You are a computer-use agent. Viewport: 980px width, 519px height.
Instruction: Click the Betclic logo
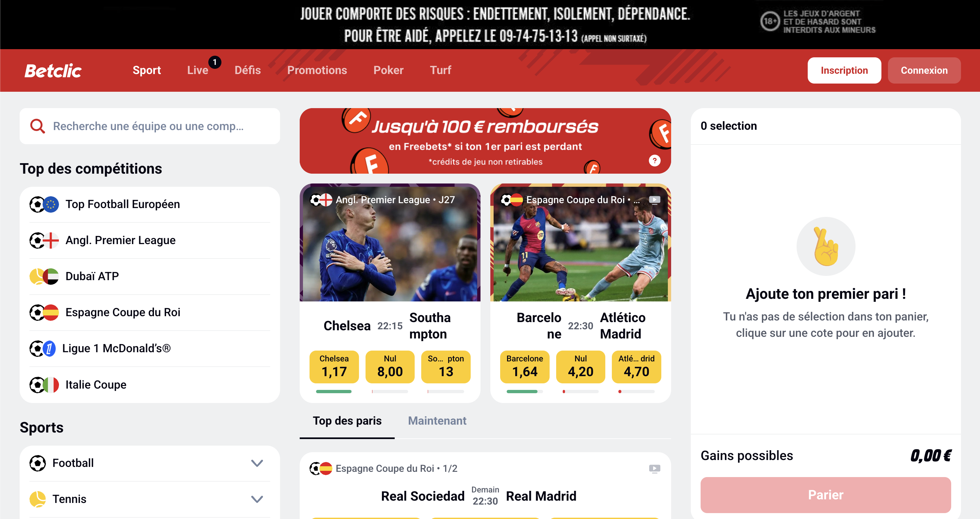click(53, 70)
